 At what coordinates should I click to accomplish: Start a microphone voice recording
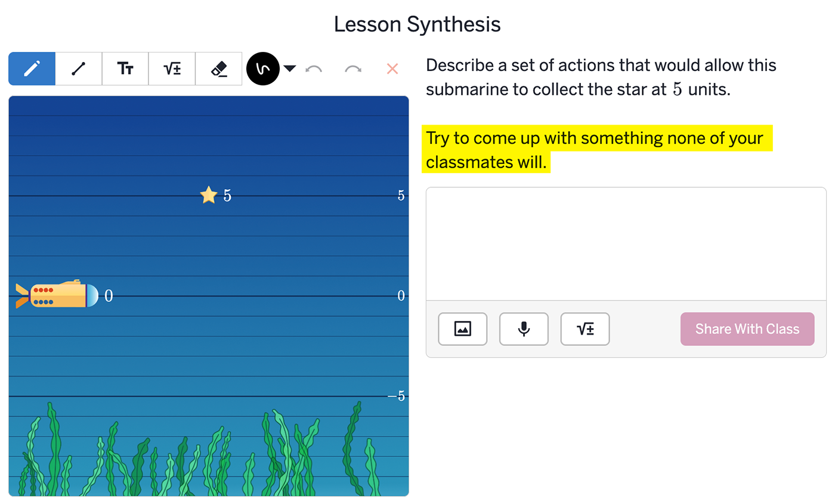tap(524, 329)
